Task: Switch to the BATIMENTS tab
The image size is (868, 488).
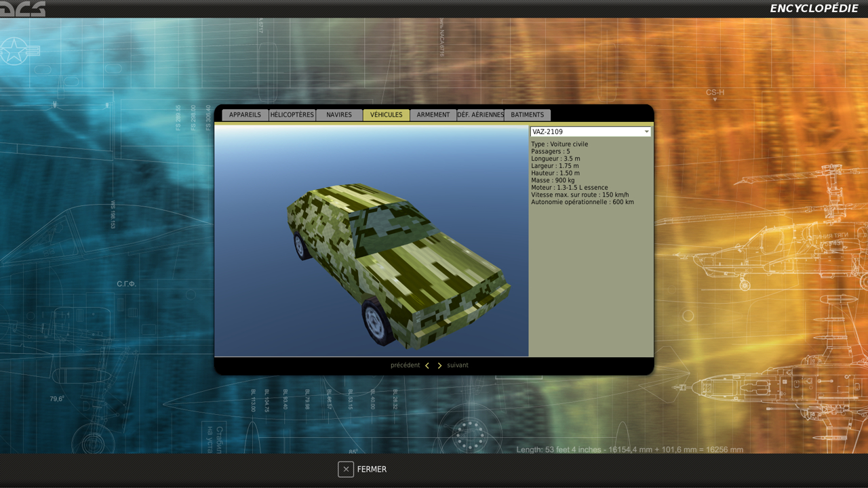Action: point(528,115)
